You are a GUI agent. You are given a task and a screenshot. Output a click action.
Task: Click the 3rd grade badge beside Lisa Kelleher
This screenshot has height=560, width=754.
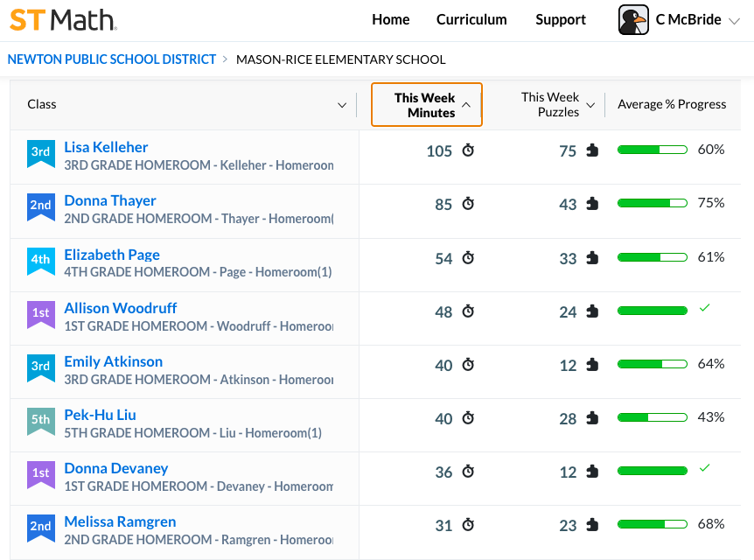click(x=40, y=154)
